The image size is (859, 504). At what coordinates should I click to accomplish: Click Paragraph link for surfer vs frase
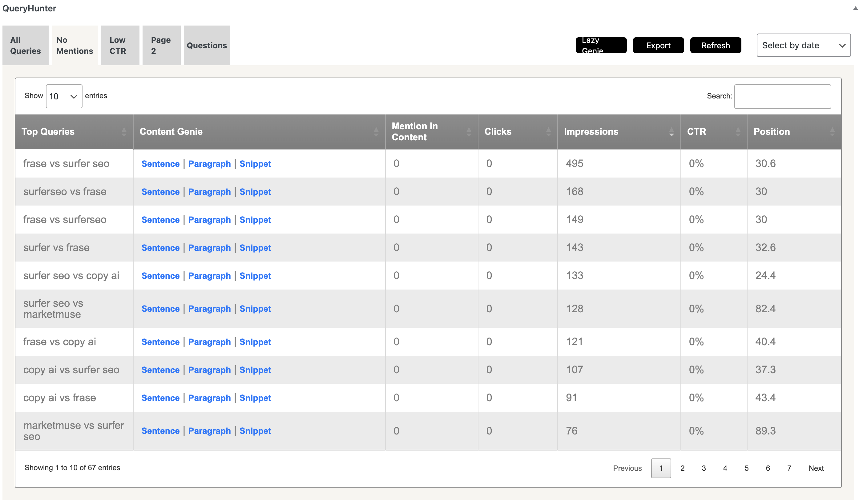[x=209, y=247]
